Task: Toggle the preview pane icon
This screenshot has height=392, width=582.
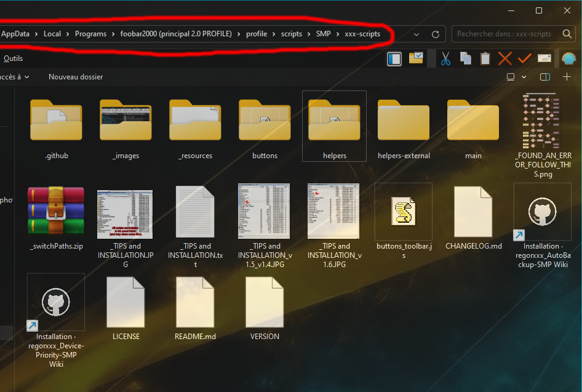Action: [x=545, y=77]
